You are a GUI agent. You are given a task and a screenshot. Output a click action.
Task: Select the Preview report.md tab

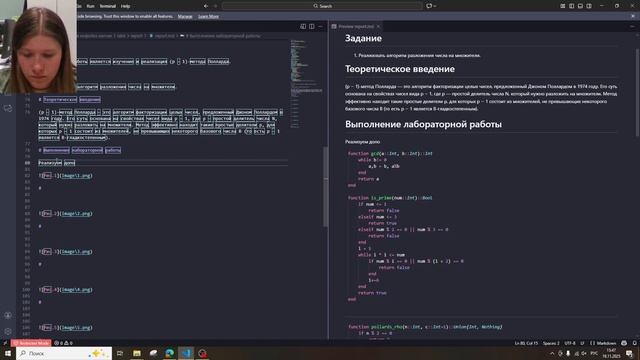pos(356,27)
